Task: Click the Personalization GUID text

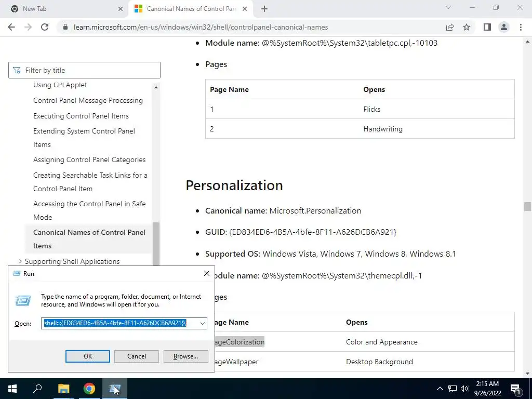Action: pyautogui.click(x=313, y=232)
